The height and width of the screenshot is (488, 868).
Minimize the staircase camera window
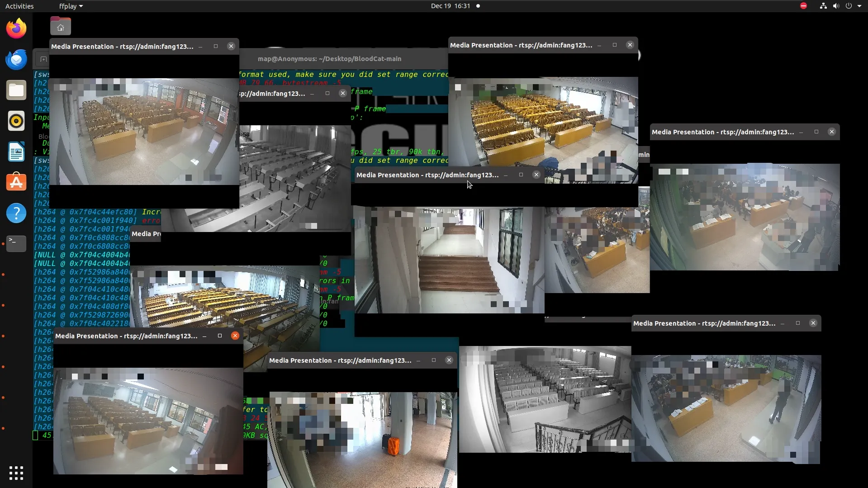(x=506, y=175)
